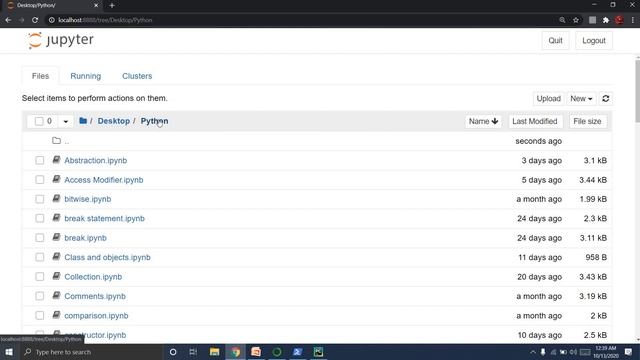Click the Upload button

pyautogui.click(x=549, y=98)
